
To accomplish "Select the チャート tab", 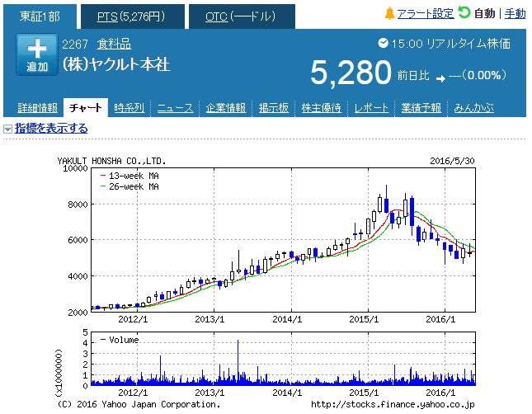I will (86, 108).
